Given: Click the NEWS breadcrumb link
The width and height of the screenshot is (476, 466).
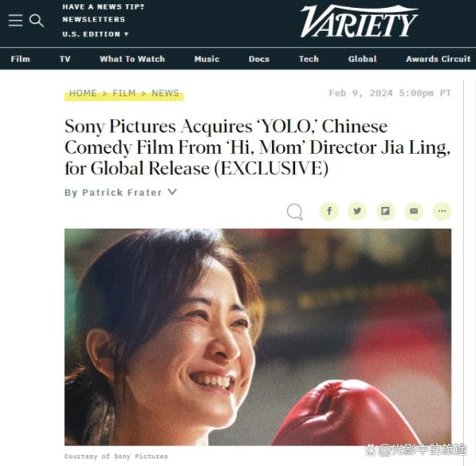Looking at the screenshot, I should [165, 93].
